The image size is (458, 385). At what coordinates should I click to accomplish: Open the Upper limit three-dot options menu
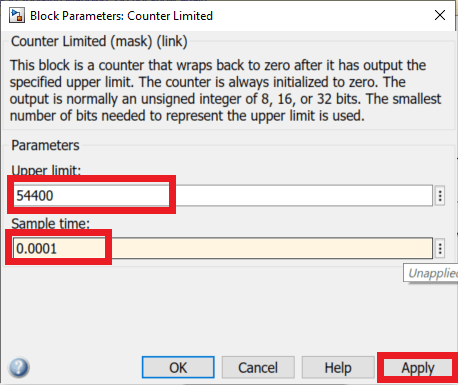(x=440, y=196)
